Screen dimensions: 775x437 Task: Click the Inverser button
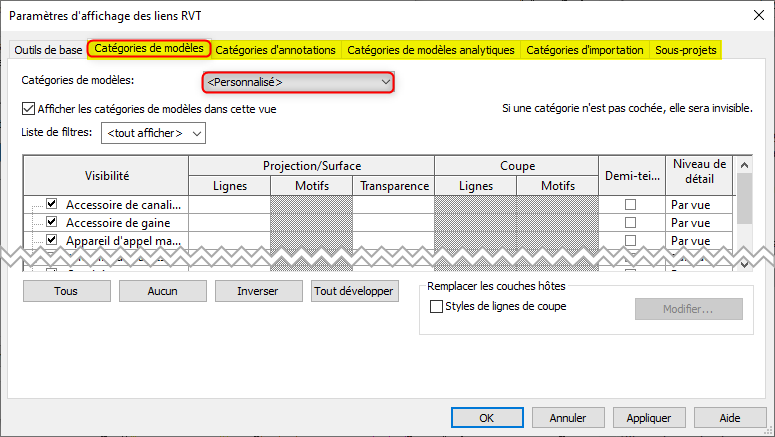point(257,291)
